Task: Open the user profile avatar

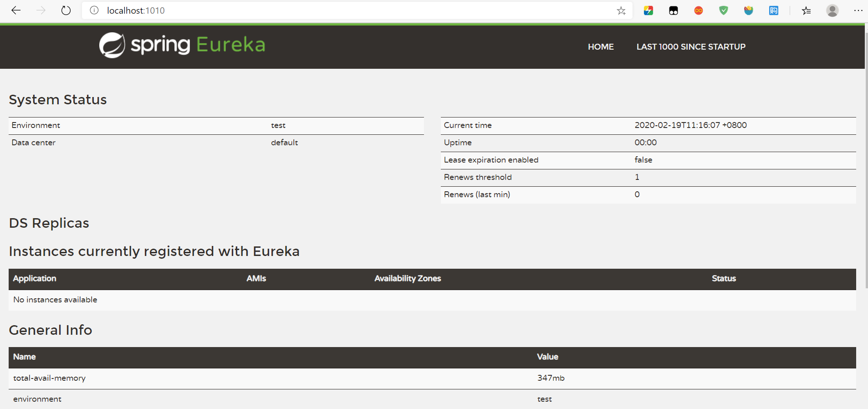Action: tap(832, 10)
